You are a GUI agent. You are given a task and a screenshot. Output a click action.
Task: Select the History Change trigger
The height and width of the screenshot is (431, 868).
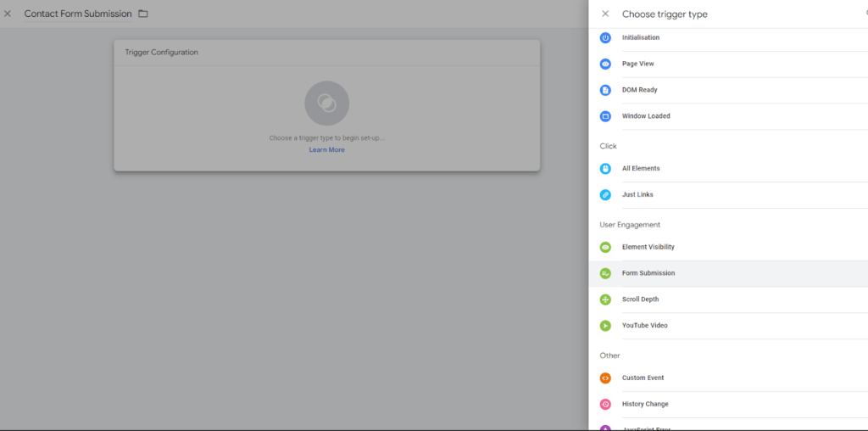728,405
